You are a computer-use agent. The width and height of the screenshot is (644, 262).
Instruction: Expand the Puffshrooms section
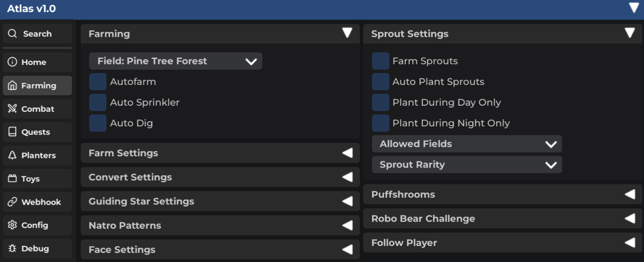click(502, 194)
